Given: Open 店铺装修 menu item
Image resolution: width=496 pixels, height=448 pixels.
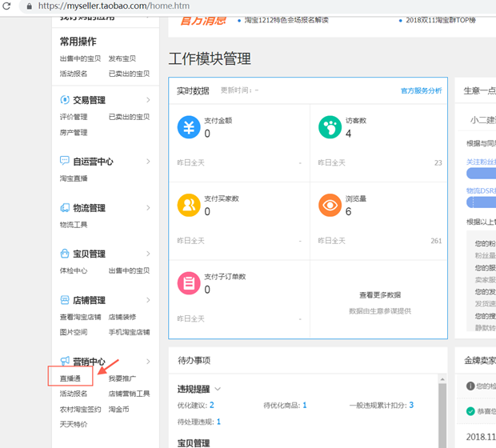Looking at the screenshot, I should pos(122,317).
